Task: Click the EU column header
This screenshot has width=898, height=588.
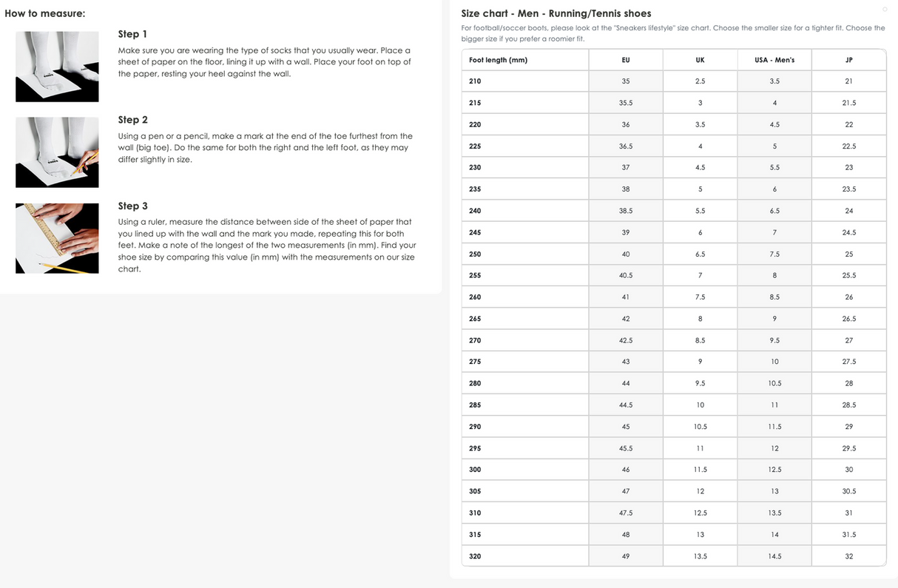Action: pos(626,60)
